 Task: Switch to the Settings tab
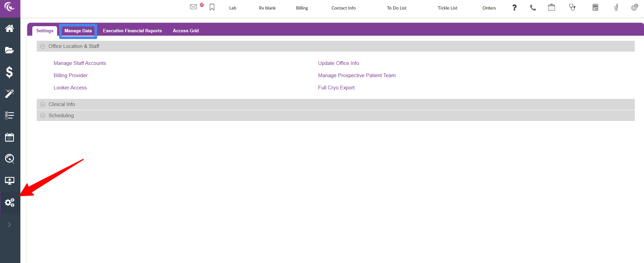[x=45, y=31]
